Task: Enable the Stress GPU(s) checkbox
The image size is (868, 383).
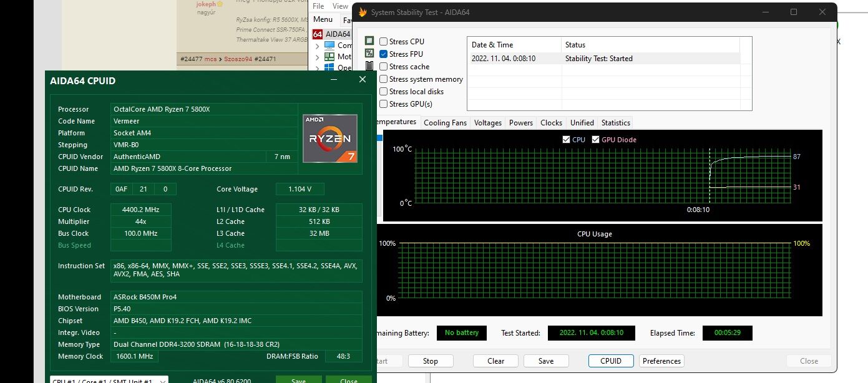Action: (384, 104)
